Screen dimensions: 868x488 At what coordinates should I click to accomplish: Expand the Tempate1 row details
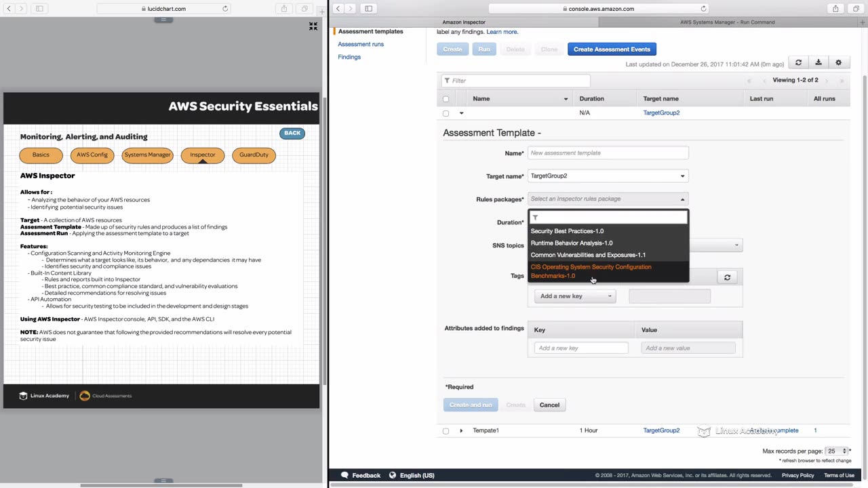click(x=461, y=430)
